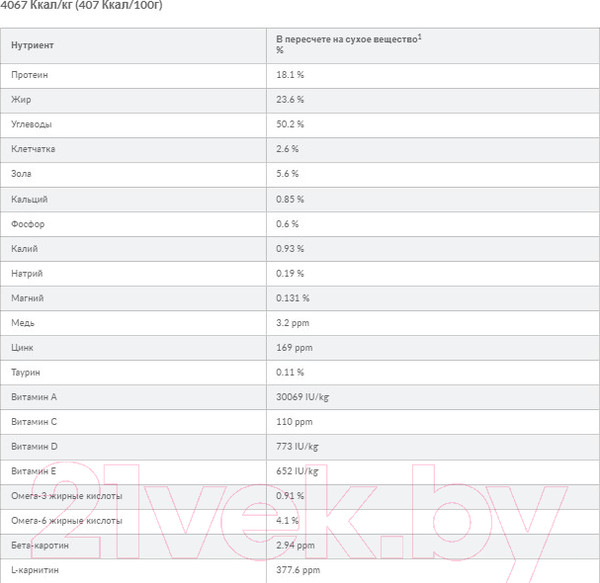
Task: Click the 169 ppm Цинк value
Action: (x=295, y=347)
